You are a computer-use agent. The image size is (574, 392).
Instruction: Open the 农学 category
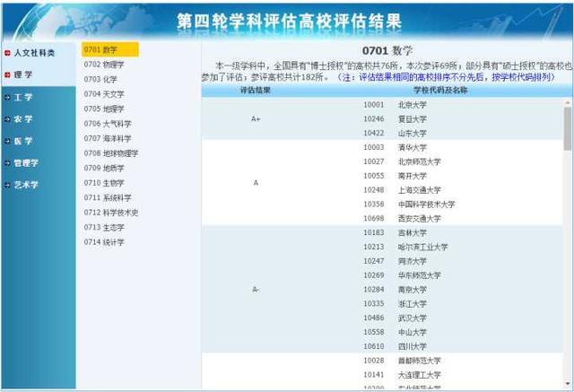pyautogui.click(x=23, y=119)
